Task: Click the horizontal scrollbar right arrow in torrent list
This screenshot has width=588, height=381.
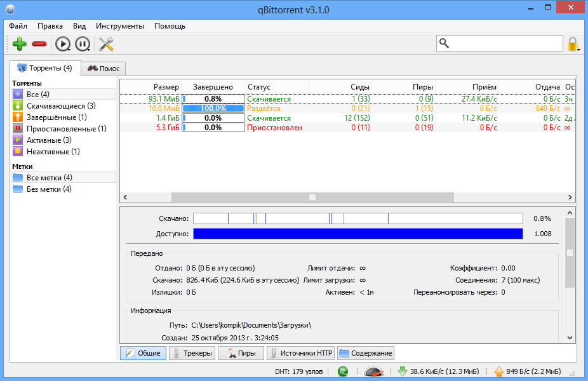Action: 570,197
